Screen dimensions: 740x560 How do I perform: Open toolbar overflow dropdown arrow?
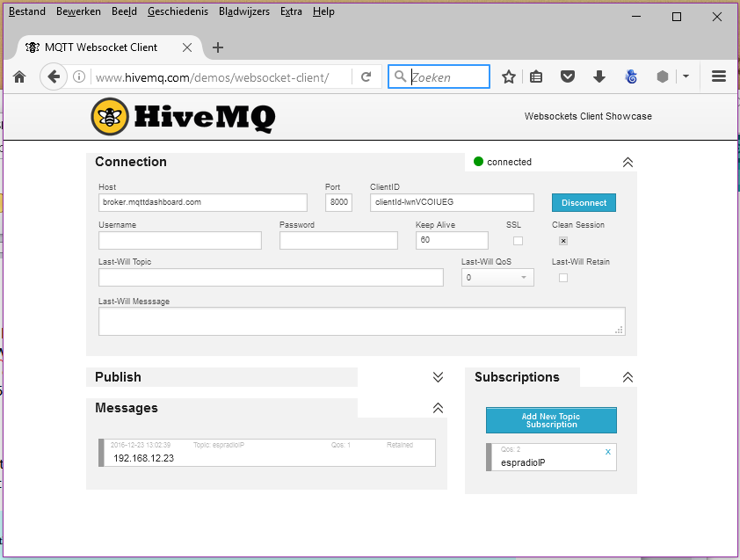pyautogui.click(x=686, y=76)
